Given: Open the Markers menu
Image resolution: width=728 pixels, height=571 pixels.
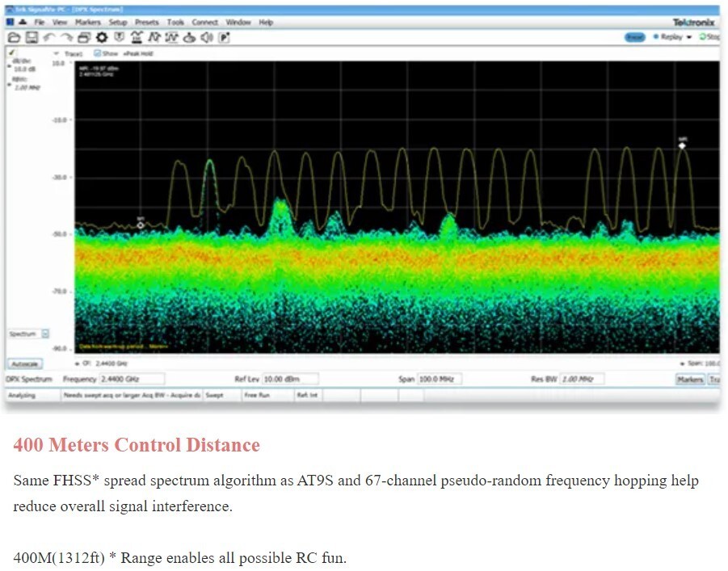Looking at the screenshot, I should [87, 23].
